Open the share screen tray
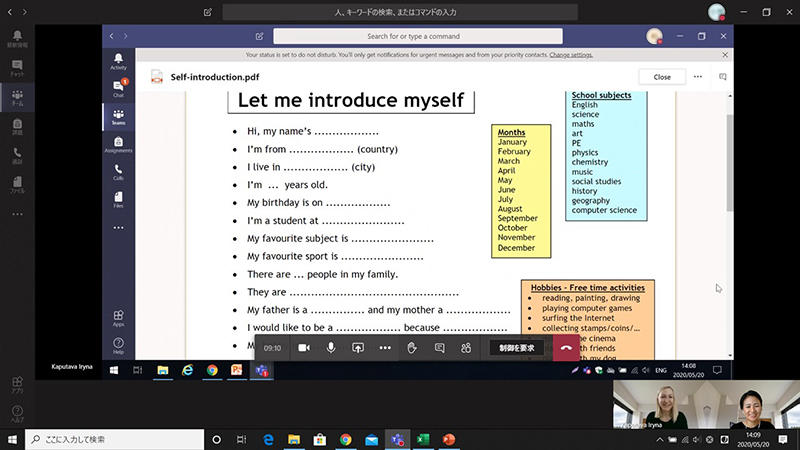The height and width of the screenshot is (450, 800). pyautogui.click(x=358, y=348)
